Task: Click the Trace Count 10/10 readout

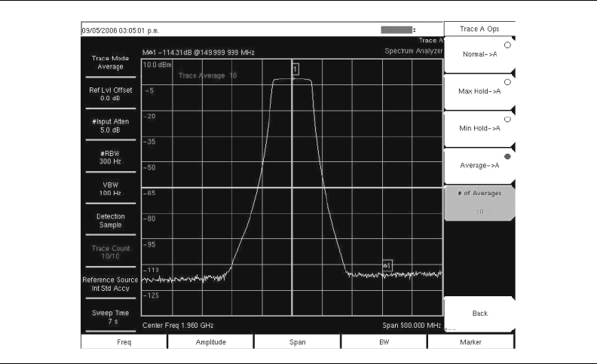Action: (110, 252)
